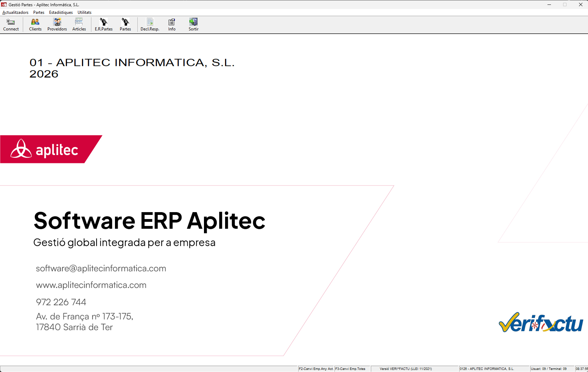
Task: Open the Actualitzadors menu
Action: [15, 12]
